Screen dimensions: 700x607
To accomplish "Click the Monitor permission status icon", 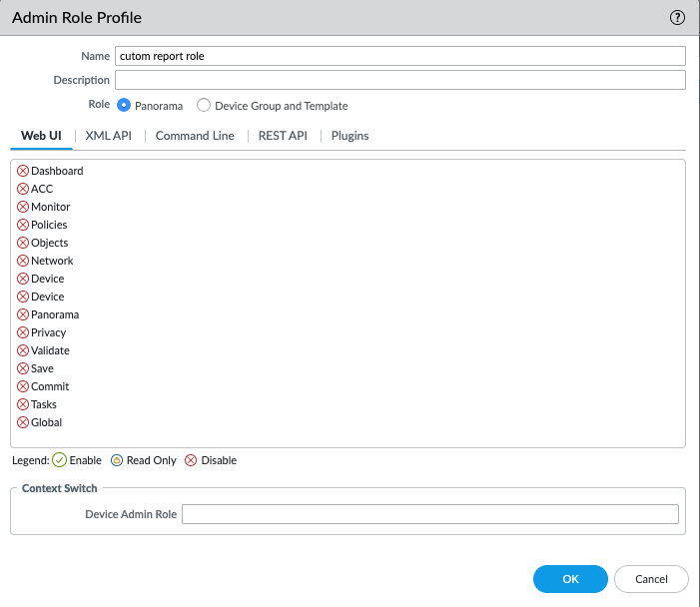I will click(x=23, y=207).
